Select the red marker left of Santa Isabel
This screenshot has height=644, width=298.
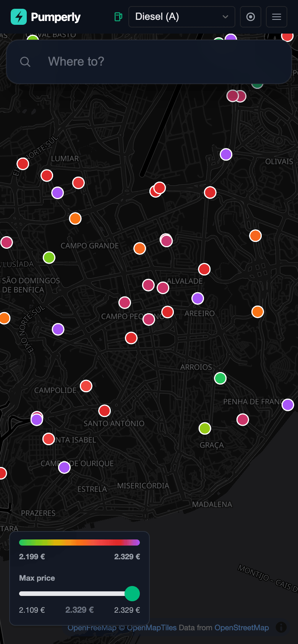point(49,439)
